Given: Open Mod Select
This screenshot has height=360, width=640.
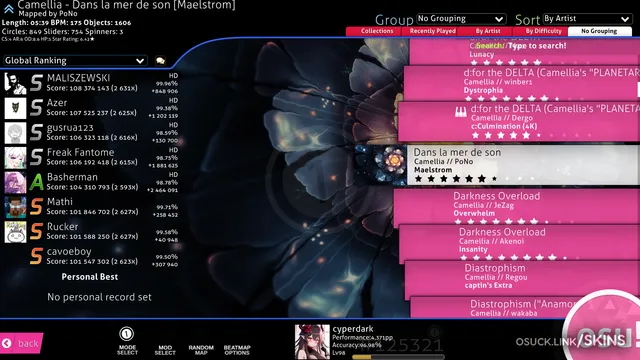Looking at the screenshot, I should [x=165, y=350].
